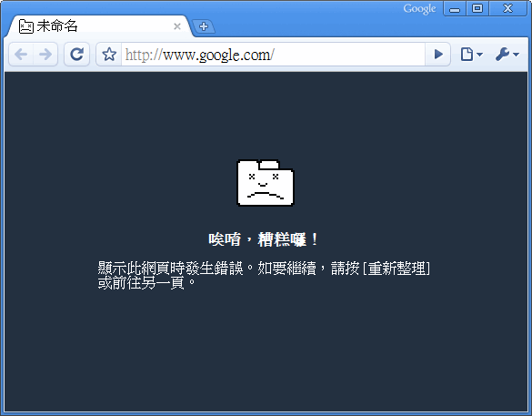Go back with the back arrow button
The image size is (532, 416).
point(21,54)
